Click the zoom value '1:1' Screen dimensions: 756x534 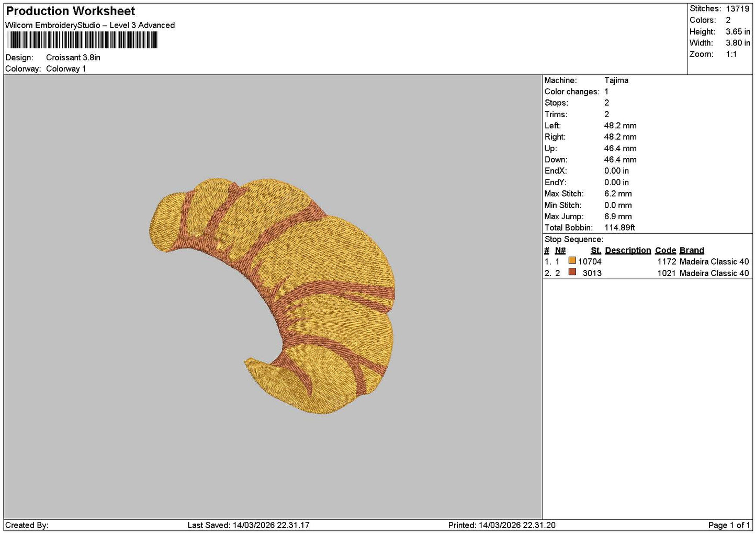click(731, 54)
